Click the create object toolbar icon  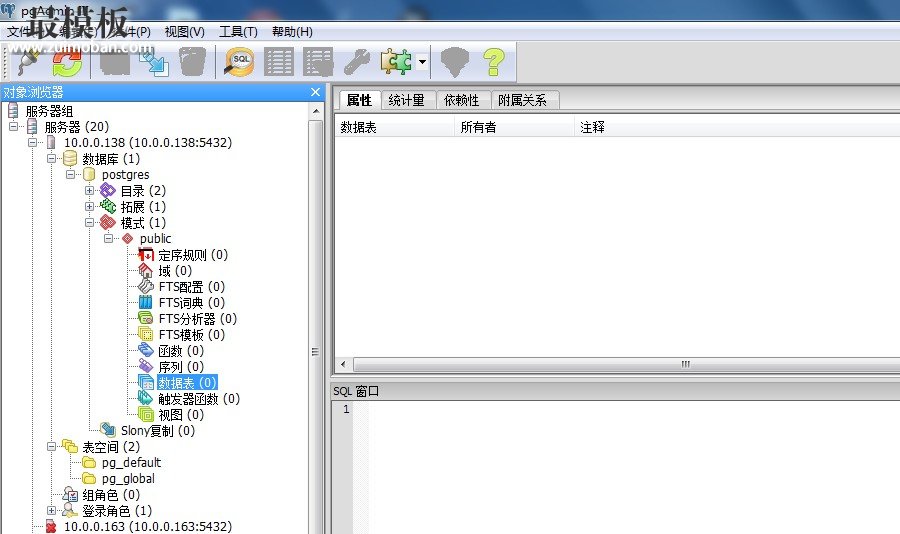pos(114,62)
